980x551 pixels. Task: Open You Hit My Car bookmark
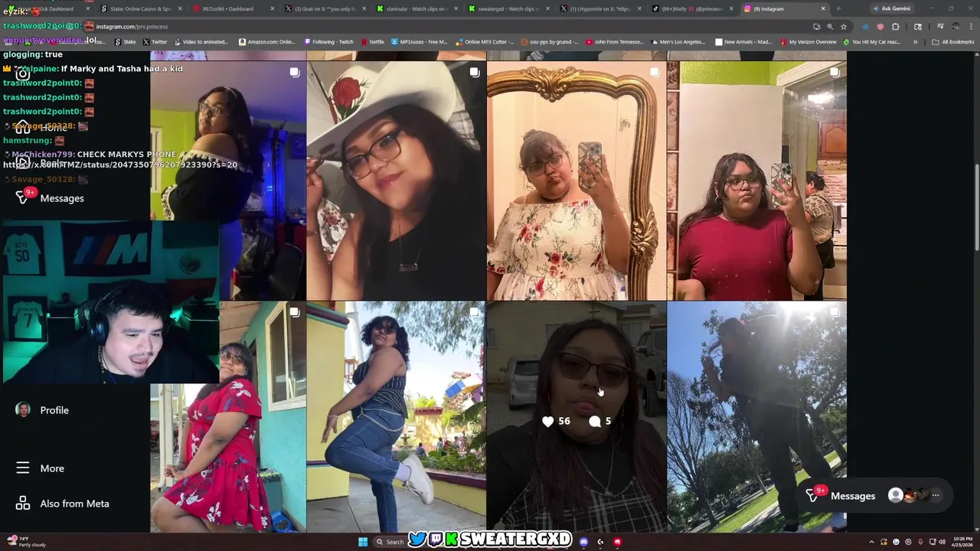pos(871,42)
